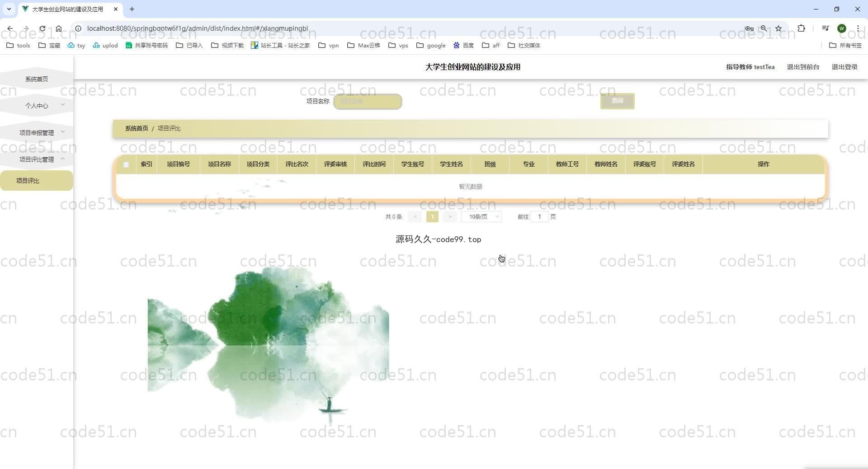The image size is (868, 469).
Task: Close the 大学生创业网站 tab
Action: coord(116,9)
